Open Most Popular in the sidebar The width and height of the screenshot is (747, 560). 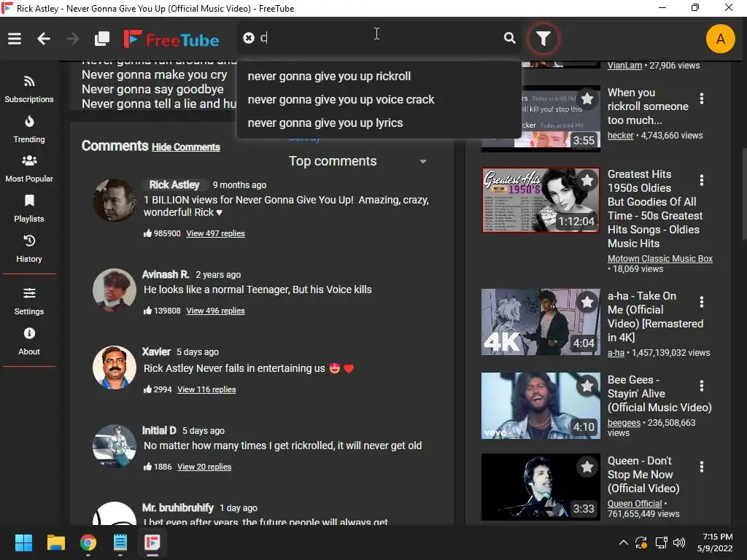pos(29,168)
